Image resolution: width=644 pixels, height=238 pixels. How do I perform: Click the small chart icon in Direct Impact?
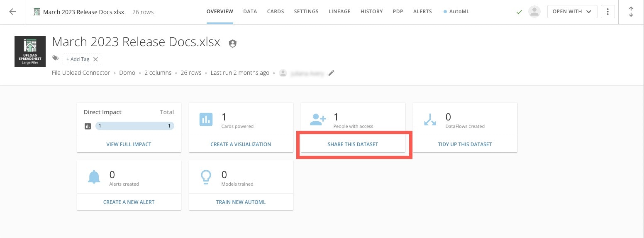coord(88,126)
